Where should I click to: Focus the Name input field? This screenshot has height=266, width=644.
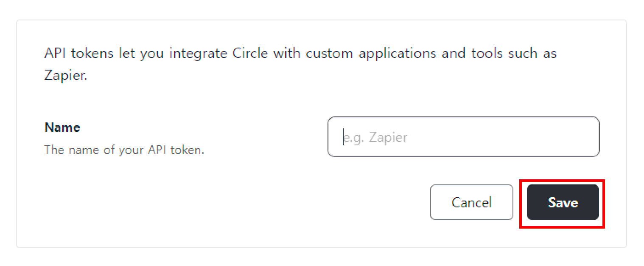(x=463, y=137)
